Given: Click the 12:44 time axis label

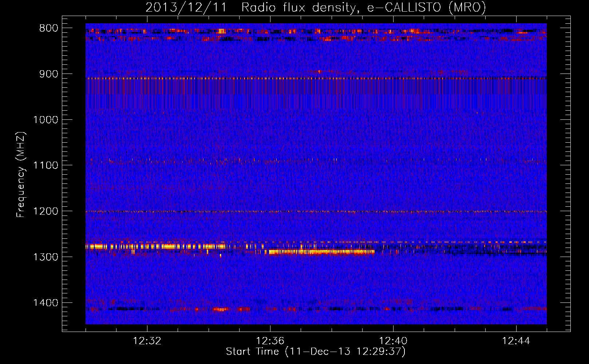Looking at the screenshot, I should coord(516,341).
